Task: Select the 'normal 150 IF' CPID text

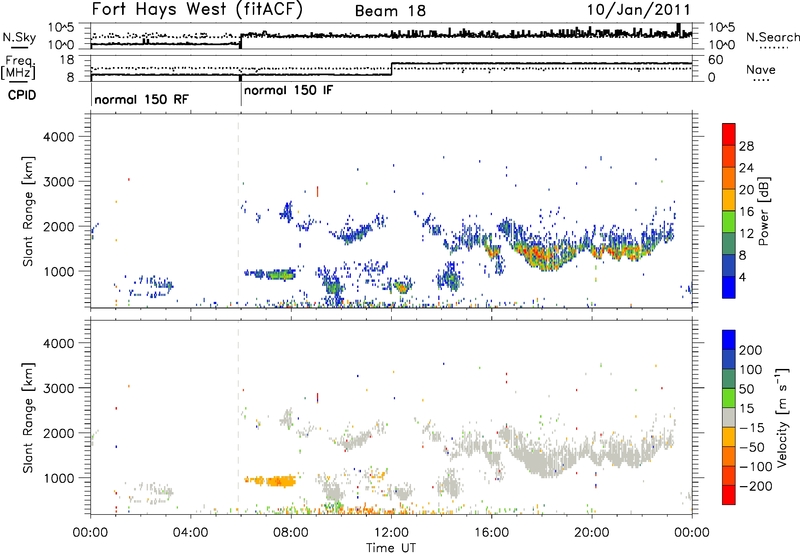Action: tap(289, 91)
